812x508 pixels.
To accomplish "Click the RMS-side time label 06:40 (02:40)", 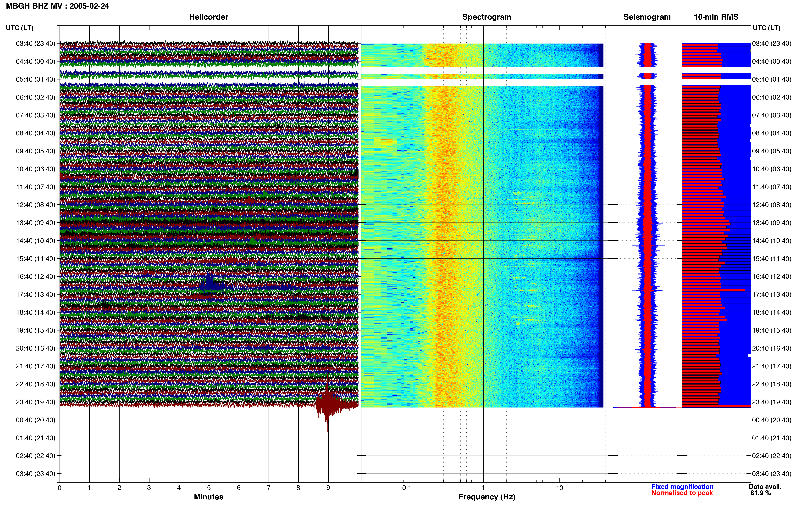I will tap(772, 97).
